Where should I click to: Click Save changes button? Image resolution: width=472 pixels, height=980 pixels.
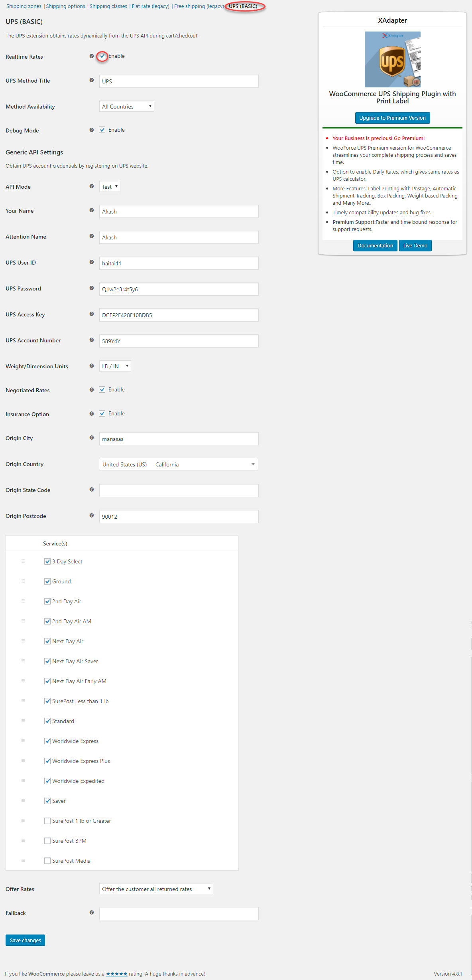pos(26,940)
